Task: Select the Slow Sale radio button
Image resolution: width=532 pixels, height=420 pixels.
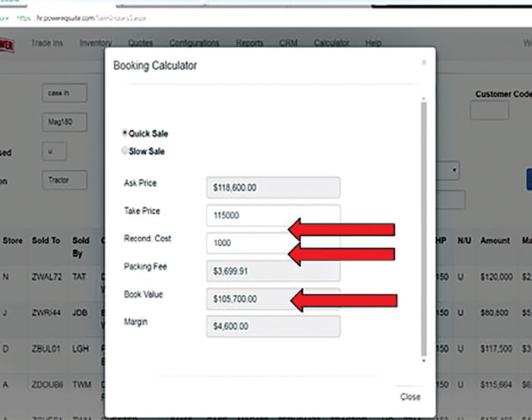Action: coord(125,150)
